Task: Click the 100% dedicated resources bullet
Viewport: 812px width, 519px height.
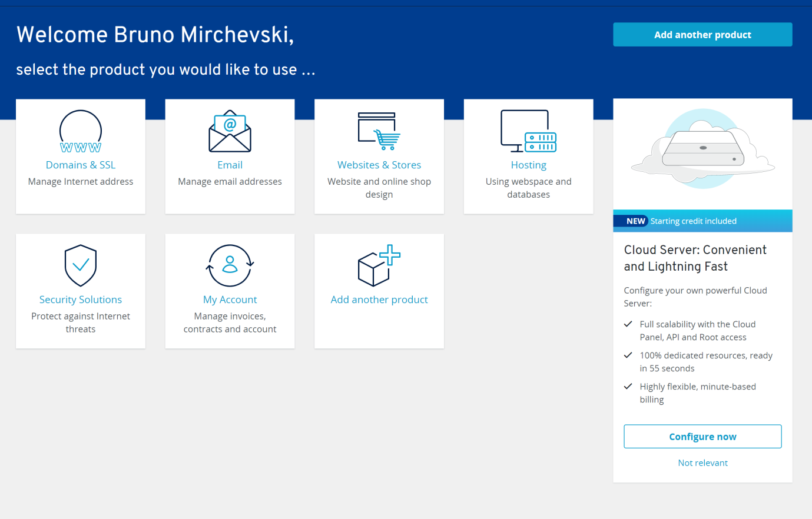Action: [706, 362]
